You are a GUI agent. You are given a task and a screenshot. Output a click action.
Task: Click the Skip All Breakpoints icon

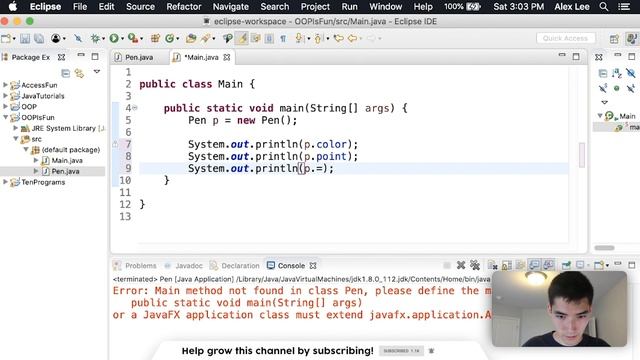click(x=78, y=38)
